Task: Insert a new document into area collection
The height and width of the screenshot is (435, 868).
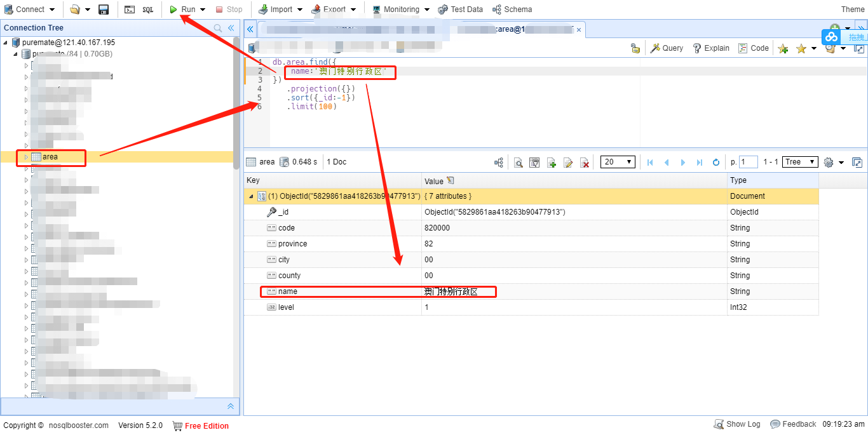Action: coord(552,163)
